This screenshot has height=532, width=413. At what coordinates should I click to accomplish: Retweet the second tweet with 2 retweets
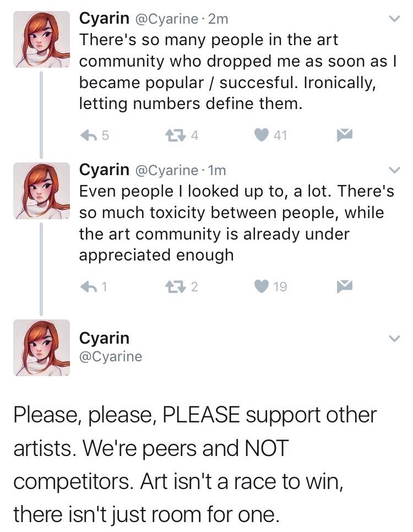coord(175,286)
